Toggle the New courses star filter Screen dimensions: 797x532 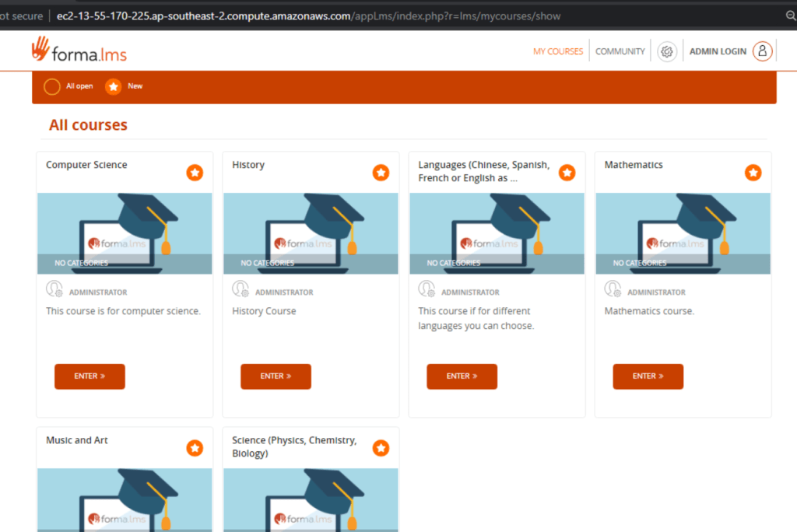click(114, 86)
